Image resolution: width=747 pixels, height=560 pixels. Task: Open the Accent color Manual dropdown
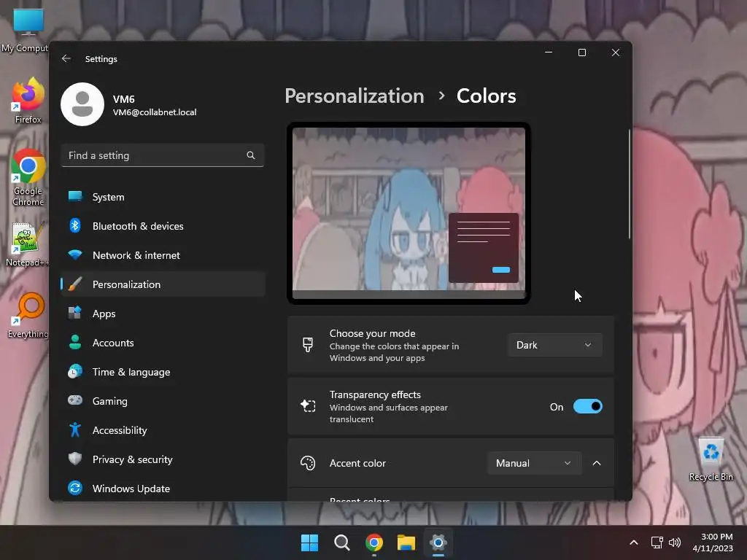coord(534,463)
